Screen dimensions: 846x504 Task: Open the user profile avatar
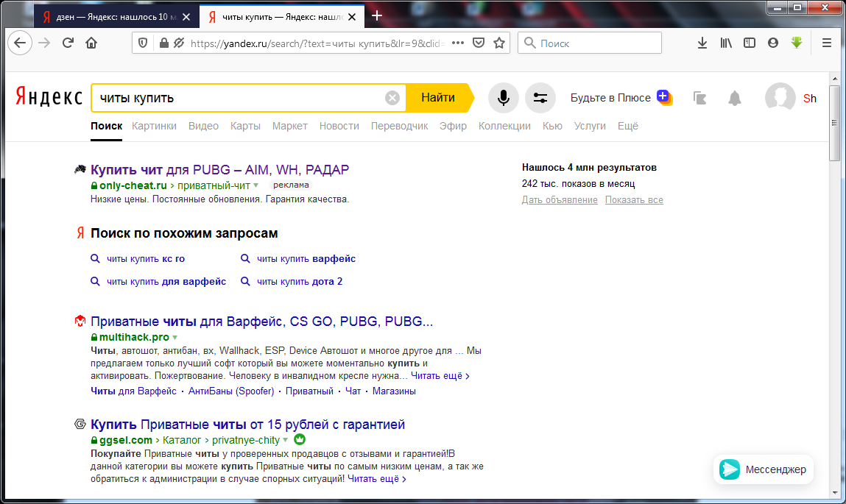click(780, 98)
